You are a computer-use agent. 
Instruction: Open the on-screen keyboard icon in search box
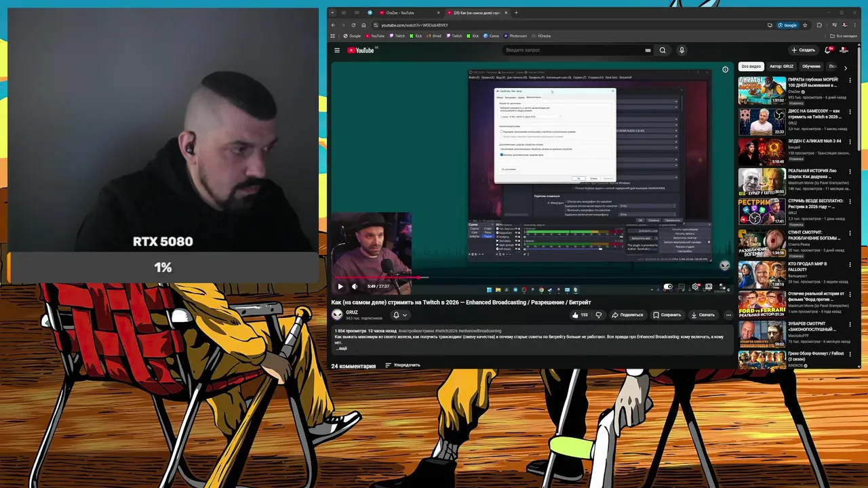point(648,50)
